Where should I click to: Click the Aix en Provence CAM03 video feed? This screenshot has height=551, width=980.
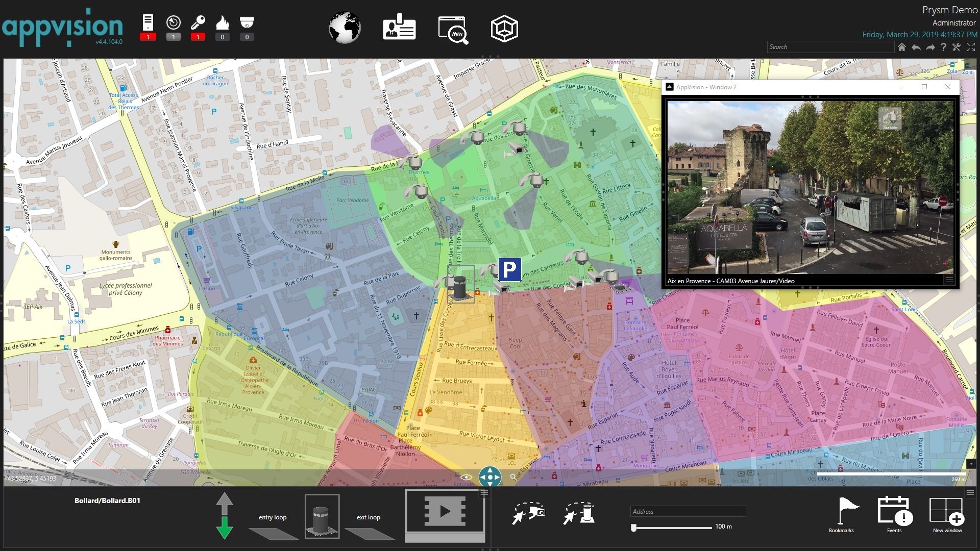click(x=811, y=187)
